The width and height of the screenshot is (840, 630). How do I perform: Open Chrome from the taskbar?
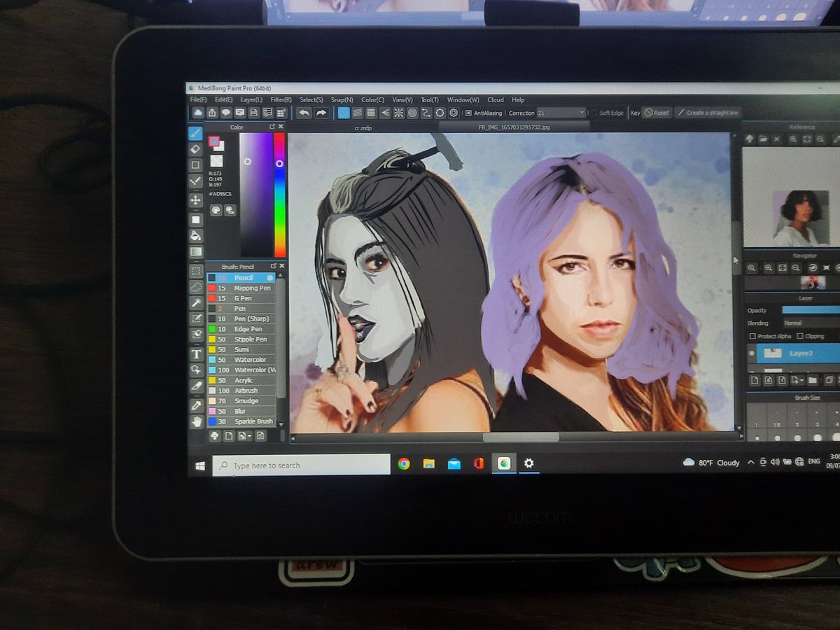(404, 463)
